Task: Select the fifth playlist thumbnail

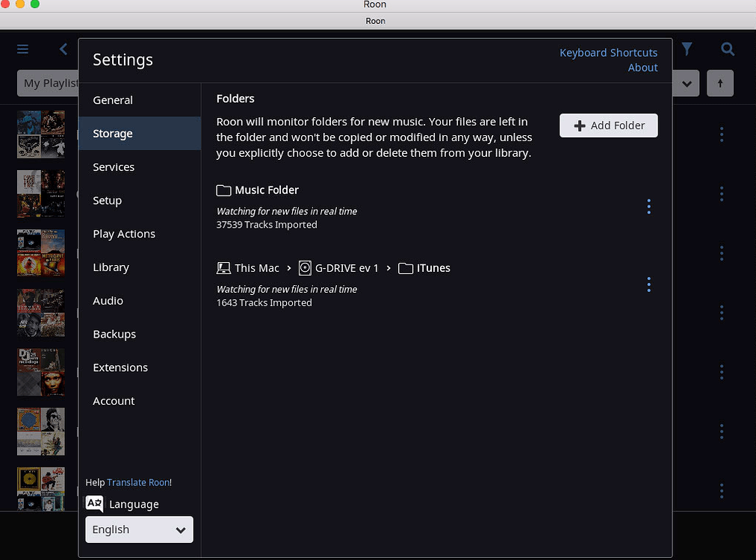Action: 41,372
